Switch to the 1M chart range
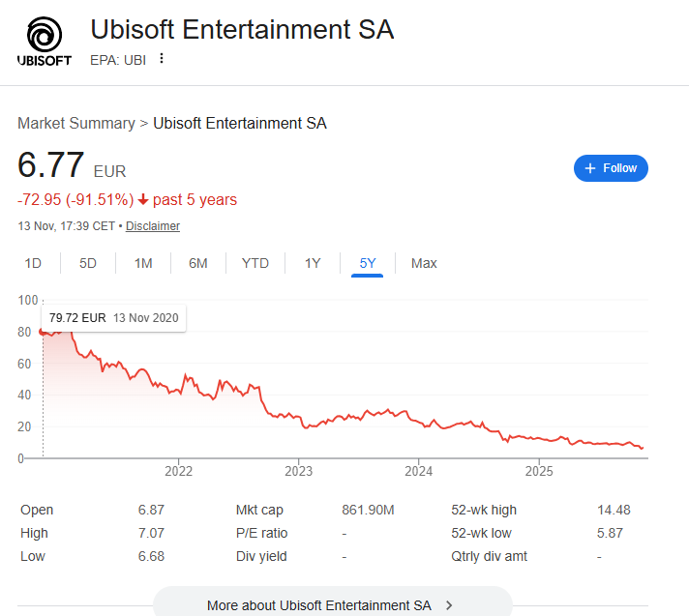The image size is (689, 616). [x=143, y=263]
